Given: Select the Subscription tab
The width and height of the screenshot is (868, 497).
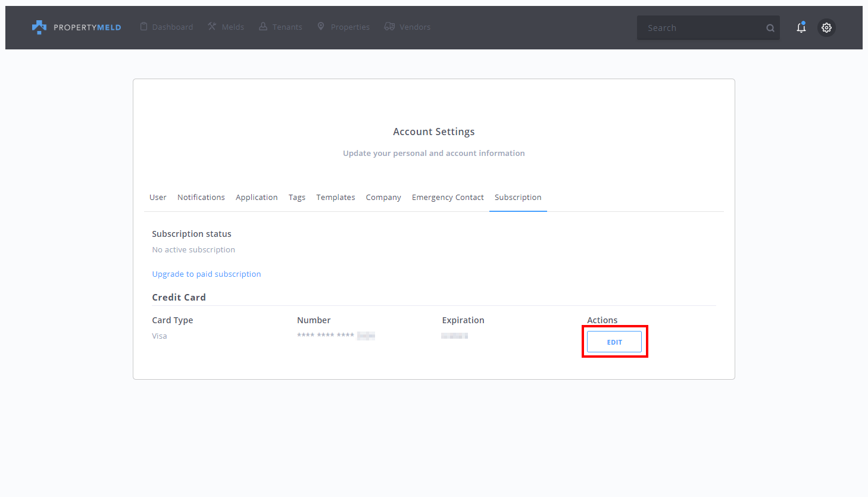Looking at the screenshot, I should (518, 198).
